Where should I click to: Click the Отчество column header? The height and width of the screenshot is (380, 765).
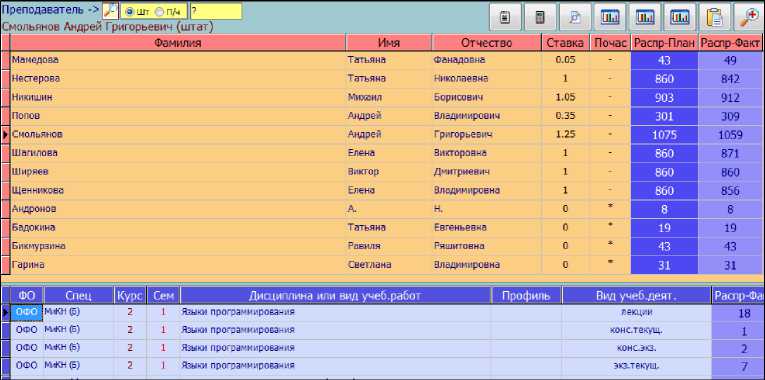tap(486, 43)
